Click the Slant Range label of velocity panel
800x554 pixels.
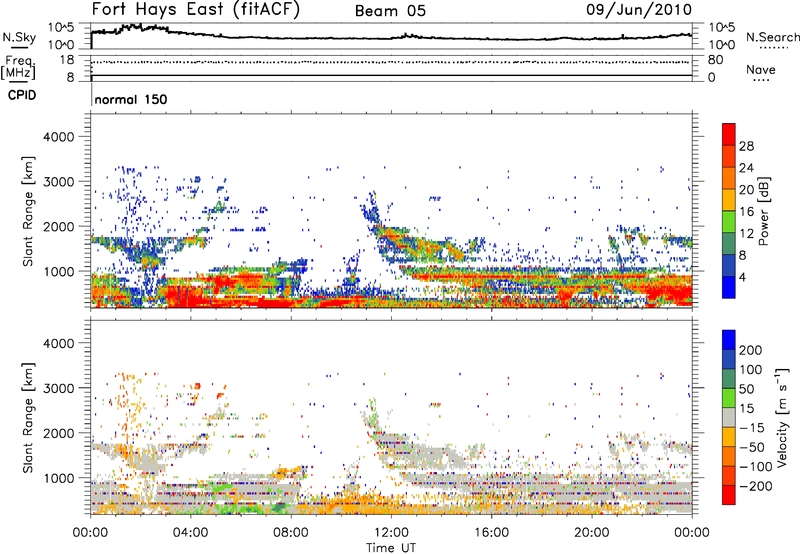28,418
